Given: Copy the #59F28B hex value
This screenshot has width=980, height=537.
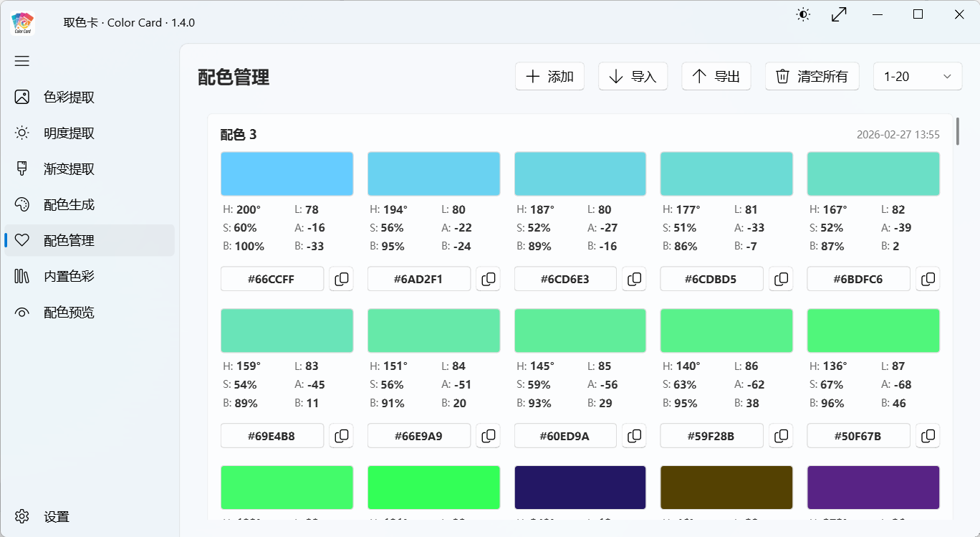Looking at the screenshot, I should 781,435.
